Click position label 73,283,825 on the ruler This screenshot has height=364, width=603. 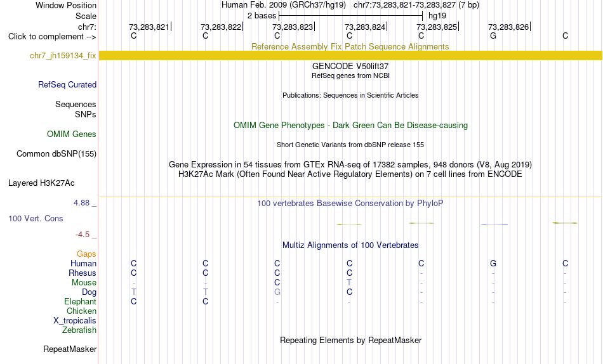pos(437,27)
